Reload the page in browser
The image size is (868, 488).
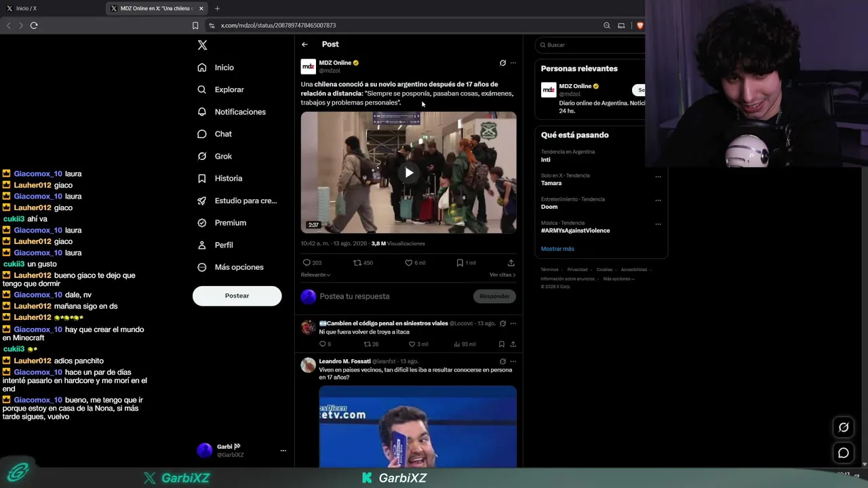(34, 26)
